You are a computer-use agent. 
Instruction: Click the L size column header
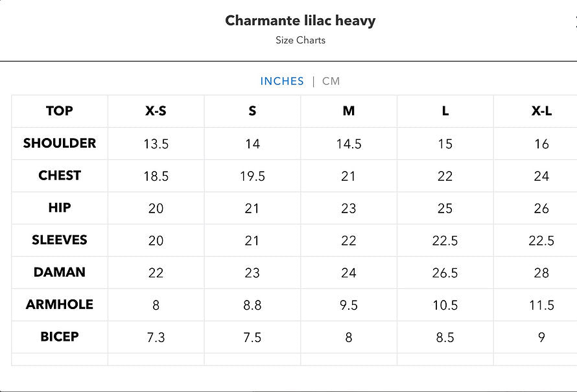click(445, 111)
